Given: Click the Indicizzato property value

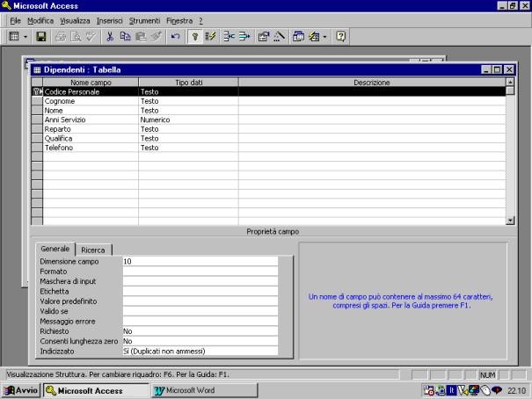Looking at the screenshot, I should [200, 351].
